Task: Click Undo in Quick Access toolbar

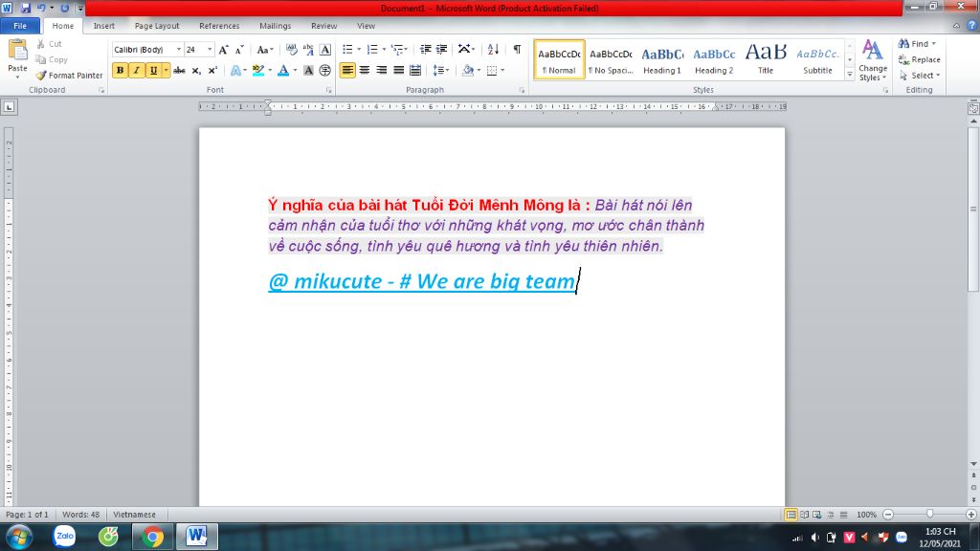Action: (x=41, y=8)
